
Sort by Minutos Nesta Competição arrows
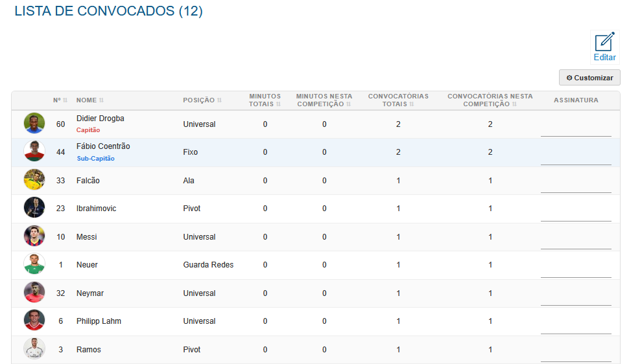coord(349,104)
